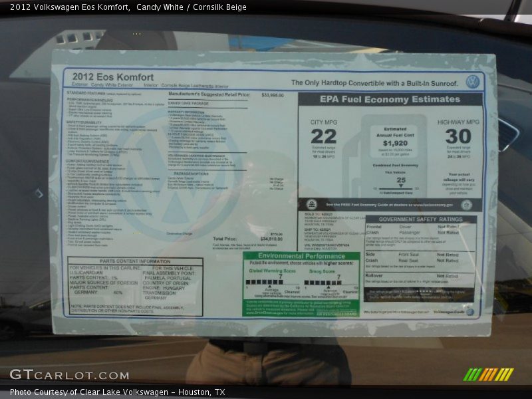This screenshot has width=532, height=399.
Task: Select the city MPG value 22
Action: click(x=324, y=136)
